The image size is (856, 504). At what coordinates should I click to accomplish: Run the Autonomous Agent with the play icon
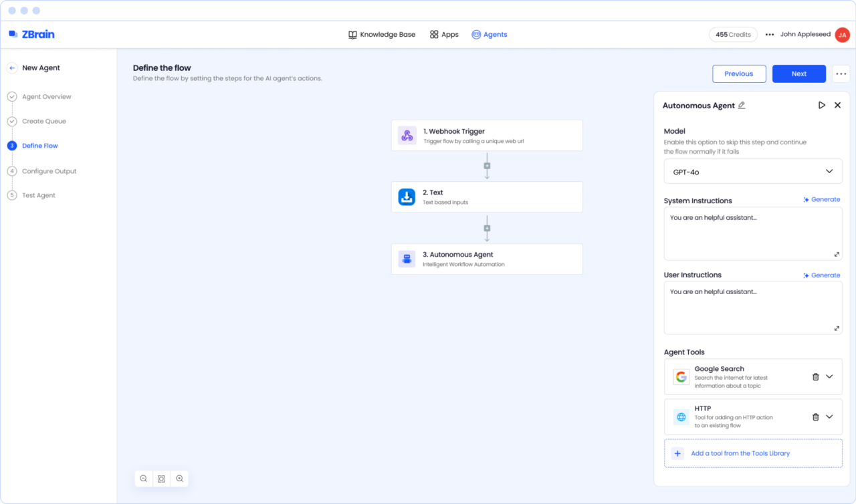(x=822, y=105)
